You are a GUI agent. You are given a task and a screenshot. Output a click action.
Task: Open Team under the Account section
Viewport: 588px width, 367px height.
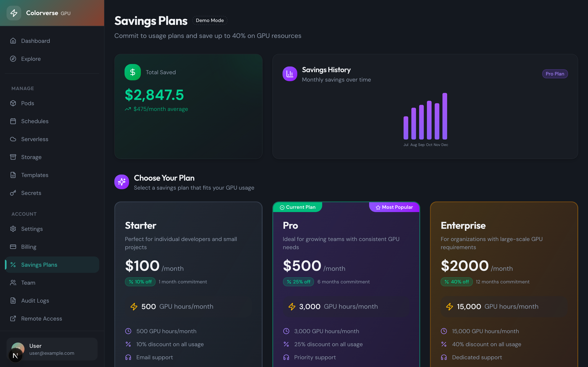point(28,283)
